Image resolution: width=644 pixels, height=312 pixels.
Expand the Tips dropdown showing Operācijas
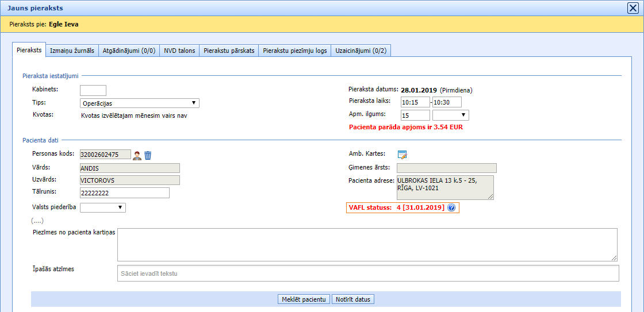click(140, 103)
